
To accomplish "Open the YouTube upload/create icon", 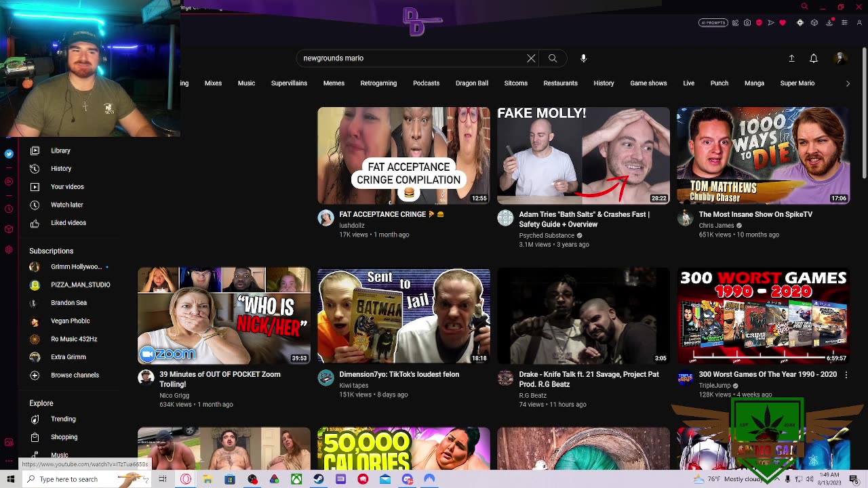I will coord(791,58).
